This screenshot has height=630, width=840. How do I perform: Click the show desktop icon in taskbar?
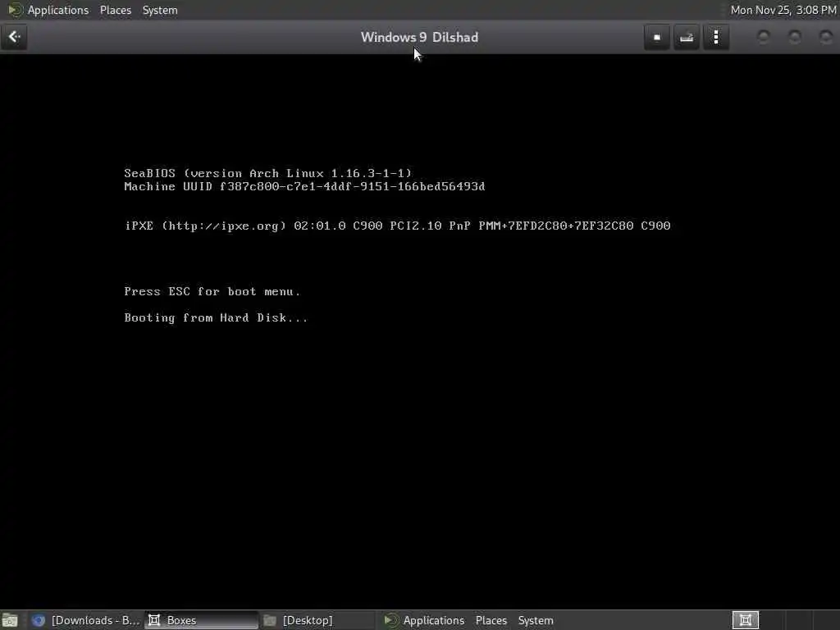click(x=10, y=620)
